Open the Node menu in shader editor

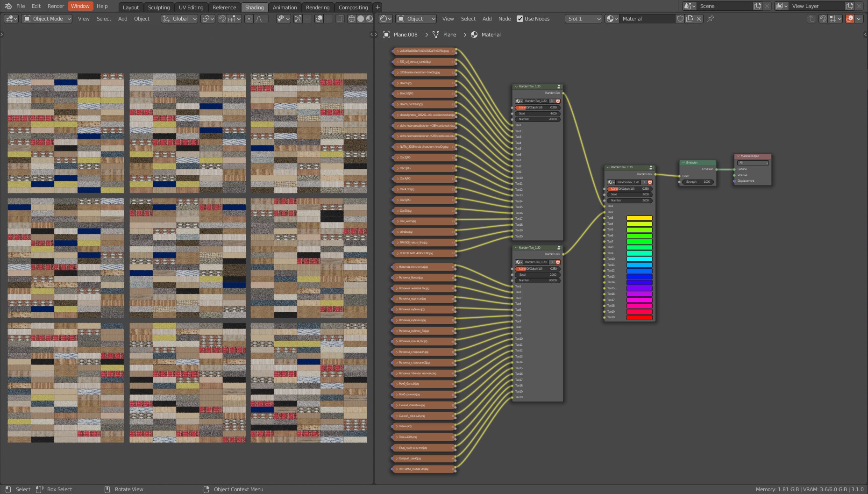pyautogui.click(x=505, y=19)
